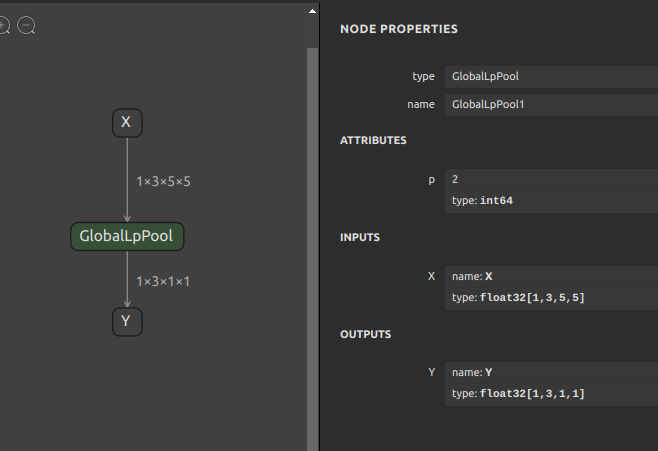Select the Y output node in graph
Screen dimensions: 658x451
pyautogui.click(x=127, y=322)
